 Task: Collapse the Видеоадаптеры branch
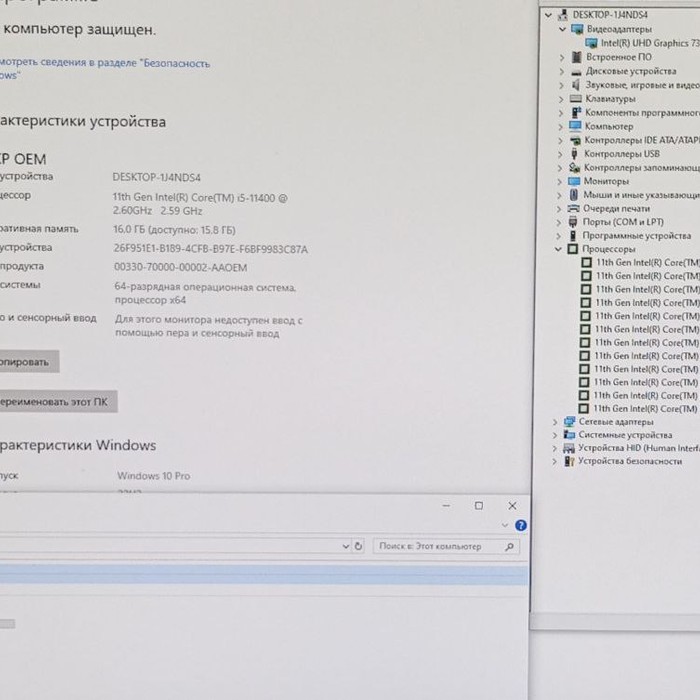coord(562,29)
